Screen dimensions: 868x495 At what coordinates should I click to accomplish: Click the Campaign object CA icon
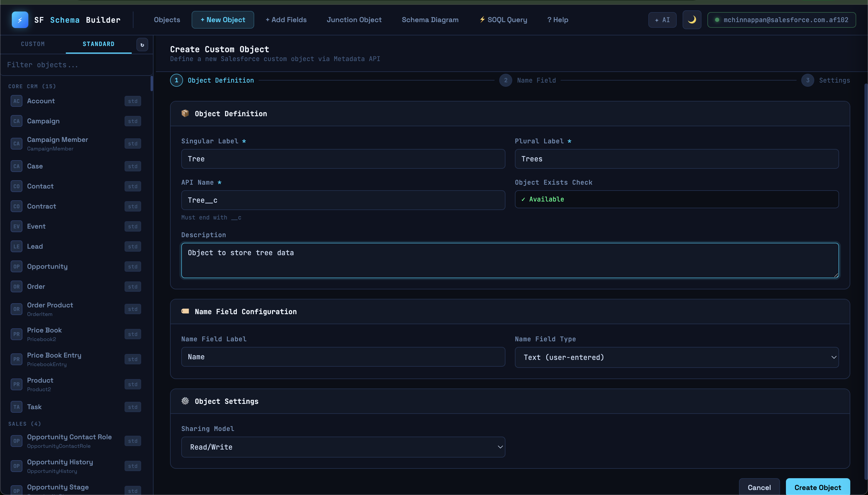[16, 121]
